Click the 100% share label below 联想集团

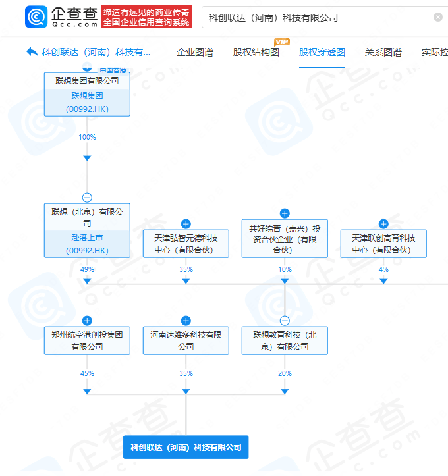[x=87, y=137]
